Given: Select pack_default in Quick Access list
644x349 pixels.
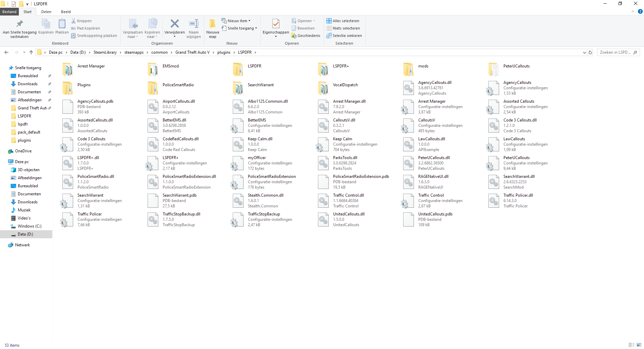Looking at the screenshot, I should 29,132.
